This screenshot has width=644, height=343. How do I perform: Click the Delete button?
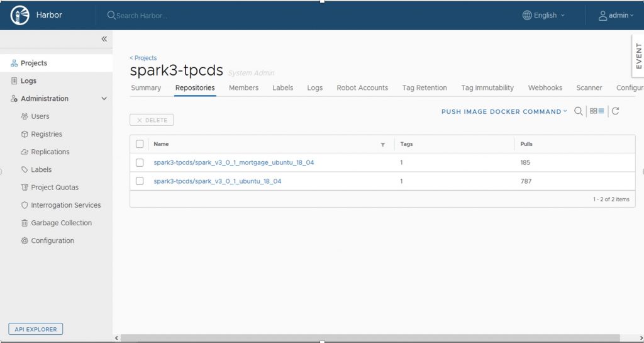(152, 120)
